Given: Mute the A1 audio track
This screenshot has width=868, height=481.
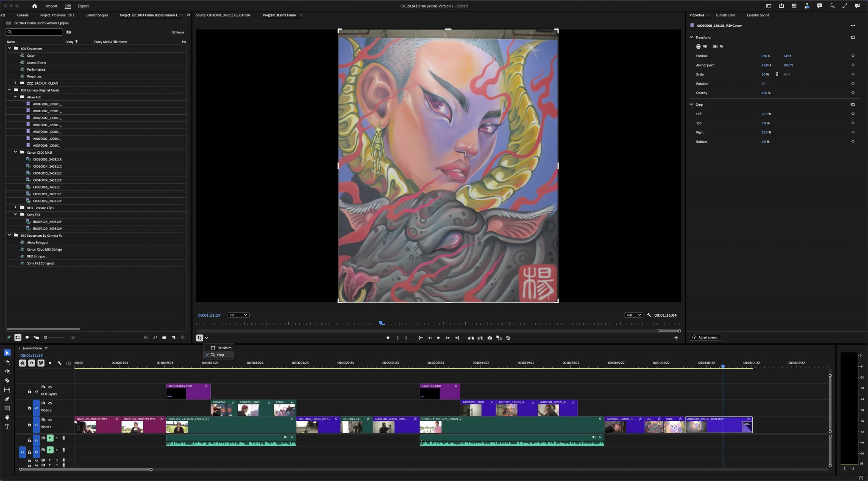Looking at the screenshot, I should point(50,439).
